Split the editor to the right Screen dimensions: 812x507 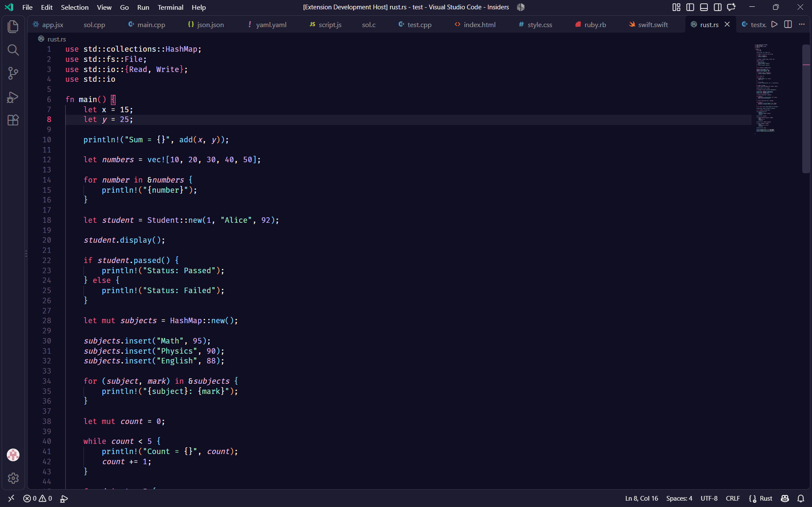coord(788,25)
